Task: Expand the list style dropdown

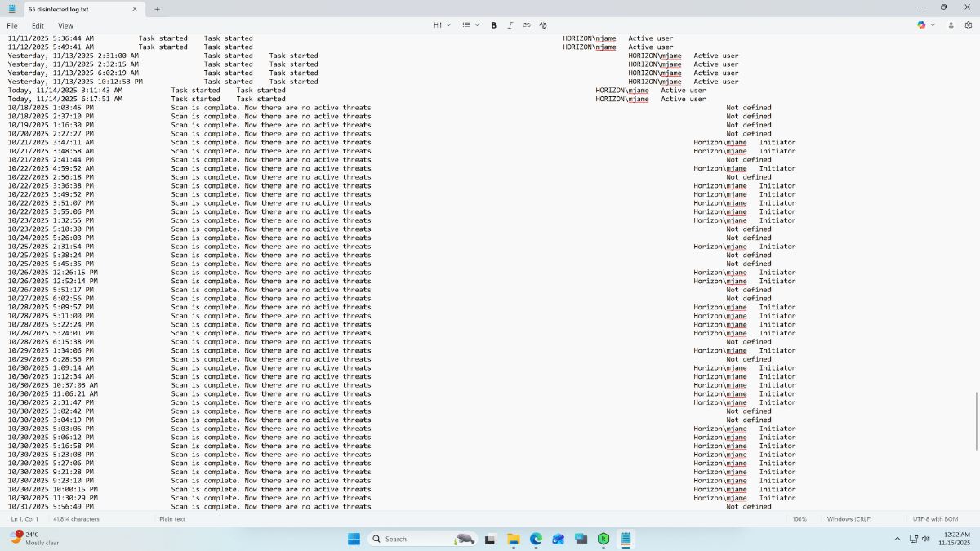Action: 471,25
